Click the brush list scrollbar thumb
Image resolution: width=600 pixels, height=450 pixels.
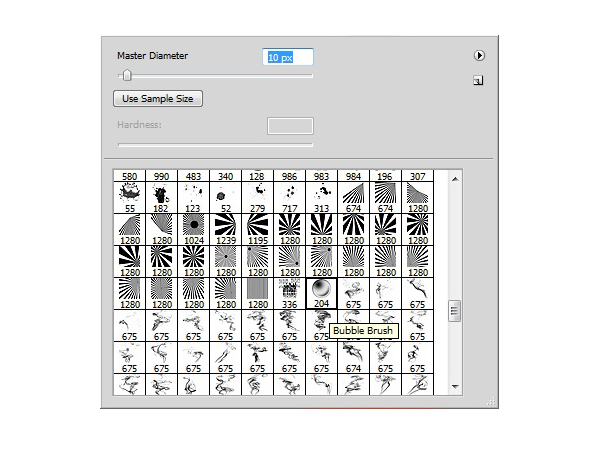455,311
